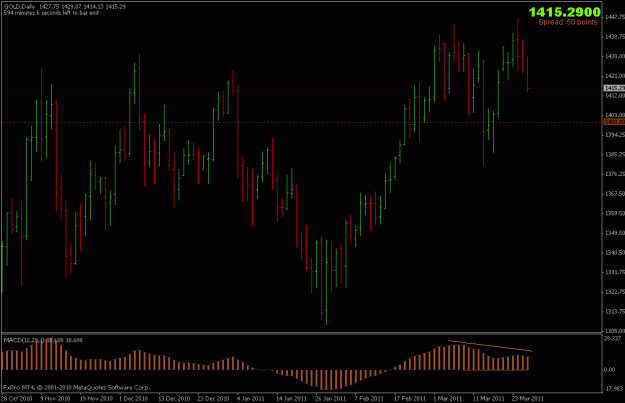Click the 1430.00 price axis label
This screenshot has height=403, width=625.
[x=615, y=56]
